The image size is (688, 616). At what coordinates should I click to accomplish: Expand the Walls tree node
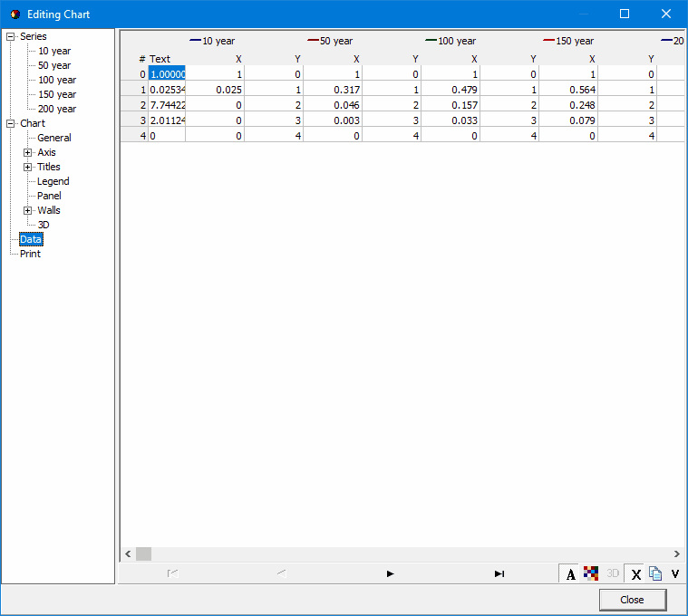tap(28, 211)
